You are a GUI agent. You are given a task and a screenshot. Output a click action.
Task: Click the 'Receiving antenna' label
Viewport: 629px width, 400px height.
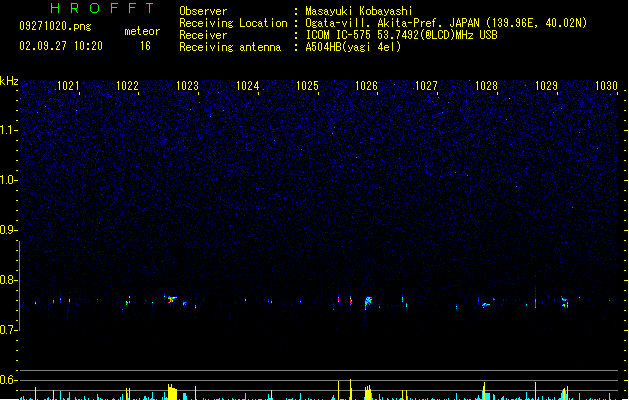click(230, 47)
